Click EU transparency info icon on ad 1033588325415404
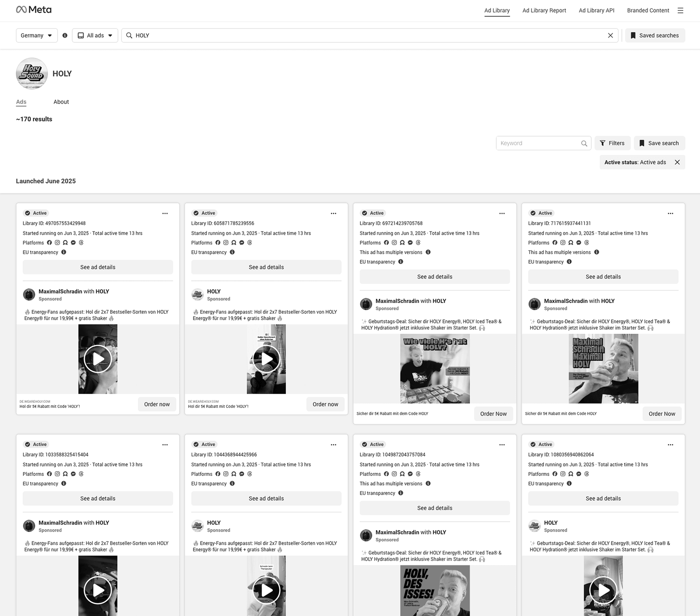The height and width of the screenshot is (616, 700). 64,483
